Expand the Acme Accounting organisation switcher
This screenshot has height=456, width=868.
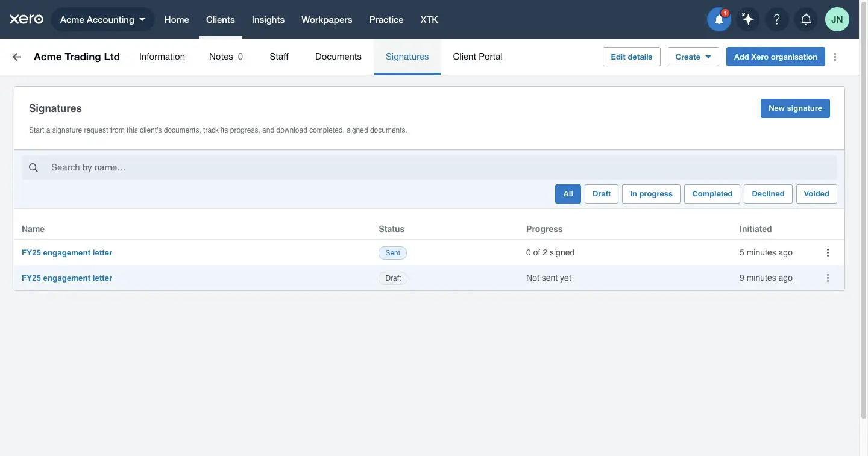[x=103, y=19]
